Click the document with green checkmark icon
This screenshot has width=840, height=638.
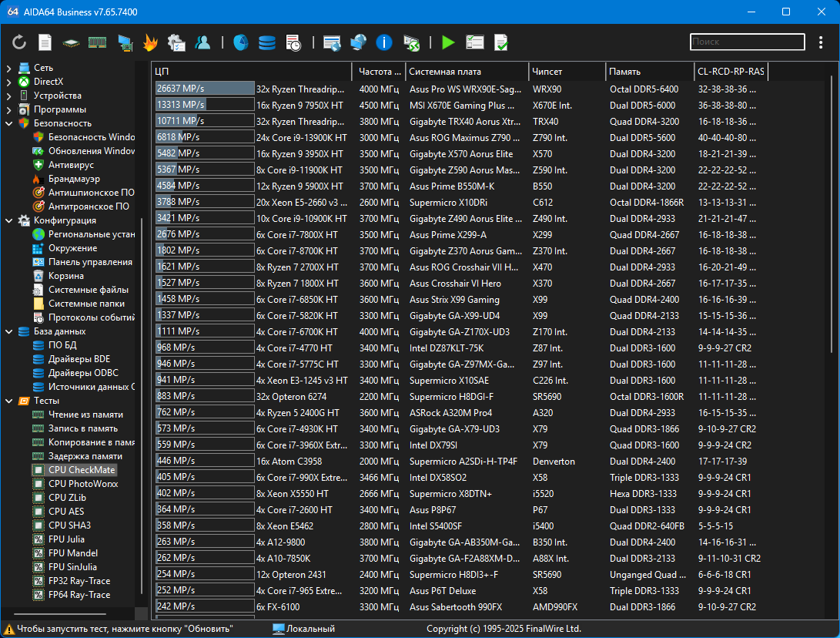point(501,42)
